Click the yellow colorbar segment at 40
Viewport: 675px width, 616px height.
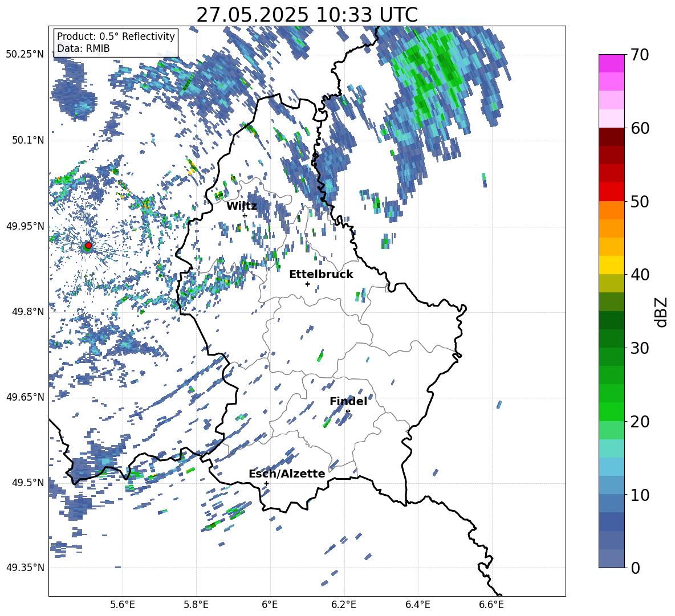click(x=612, y=265)
